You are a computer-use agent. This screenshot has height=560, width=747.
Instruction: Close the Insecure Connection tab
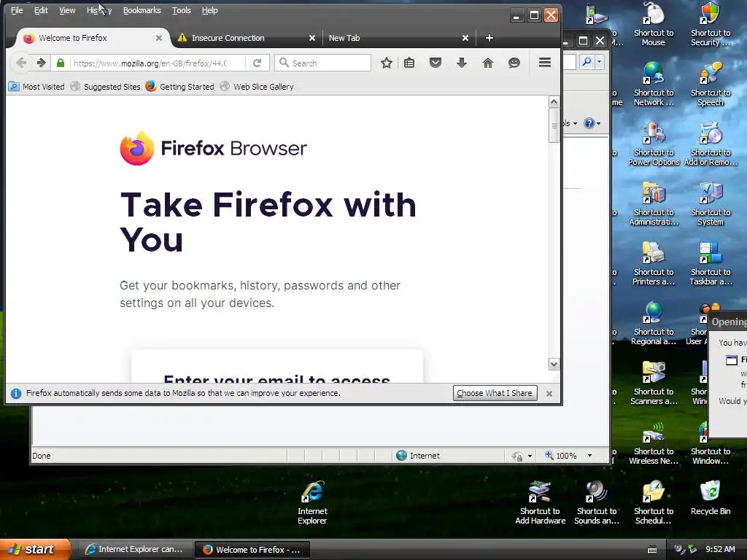click(x=312, y=38)
